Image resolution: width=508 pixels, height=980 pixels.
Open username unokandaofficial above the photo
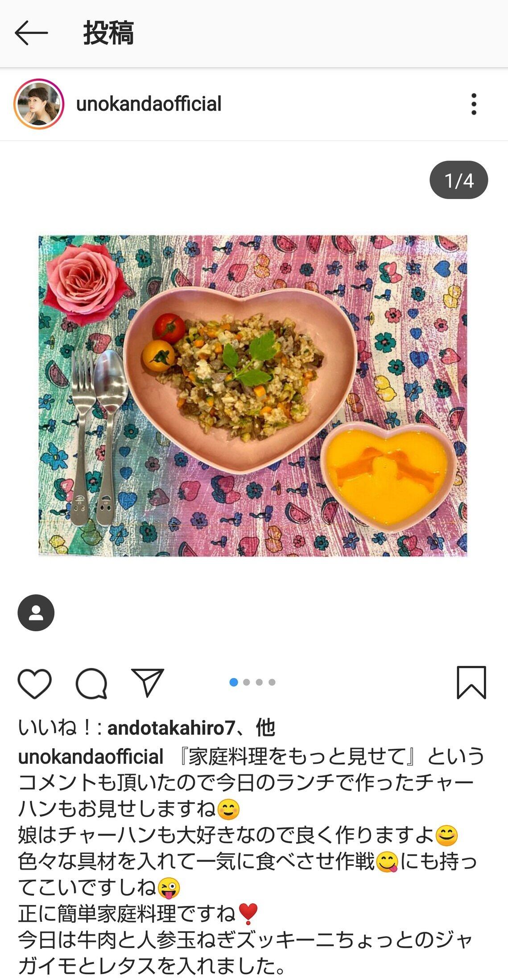pyautogui.click(x=149, y=104)
